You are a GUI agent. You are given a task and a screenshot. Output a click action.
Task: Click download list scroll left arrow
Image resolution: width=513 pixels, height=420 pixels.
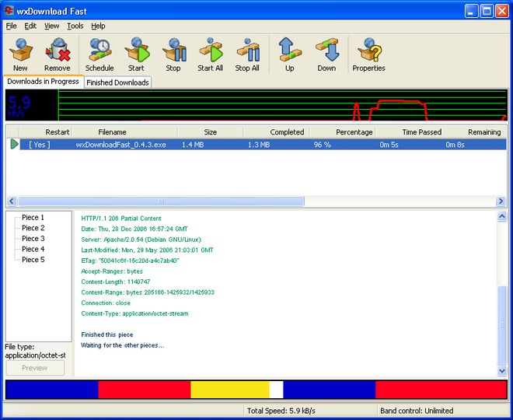(12, 201)
